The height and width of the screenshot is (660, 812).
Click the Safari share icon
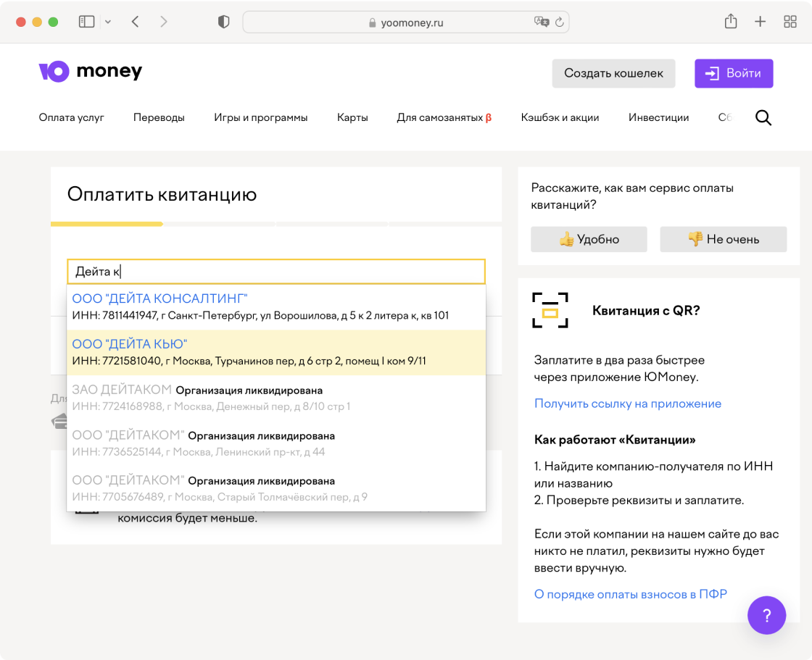[x=730, y=22]
